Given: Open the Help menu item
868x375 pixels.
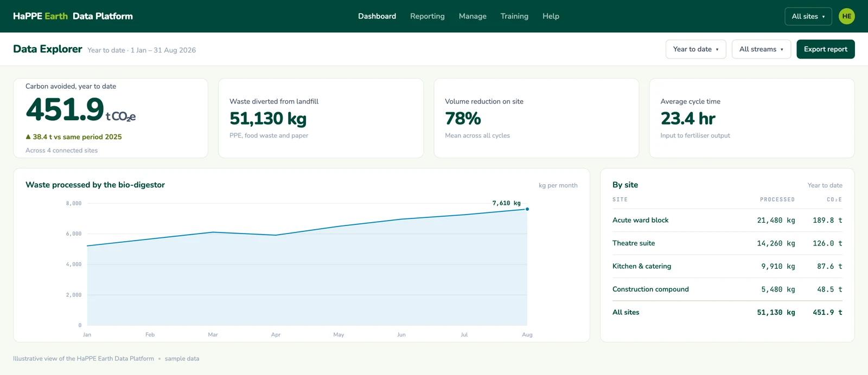Looking at the screenshot, I should click(x=551, y=16).
